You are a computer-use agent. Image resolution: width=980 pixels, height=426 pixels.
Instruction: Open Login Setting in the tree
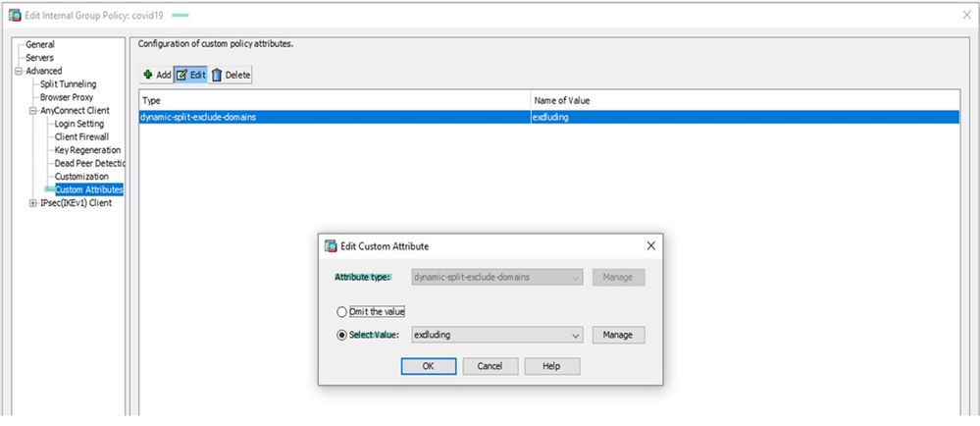[79, 124]
